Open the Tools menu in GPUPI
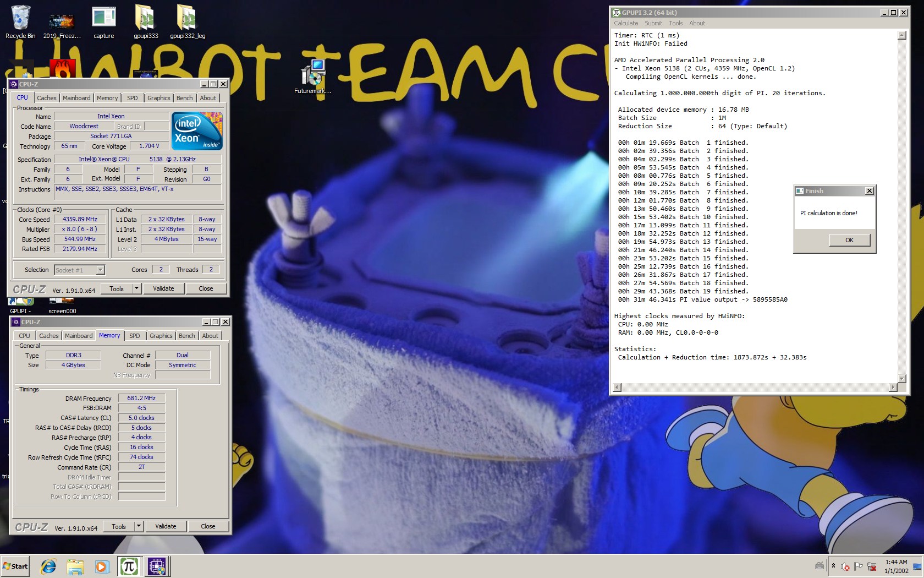 tap(676, 23)
